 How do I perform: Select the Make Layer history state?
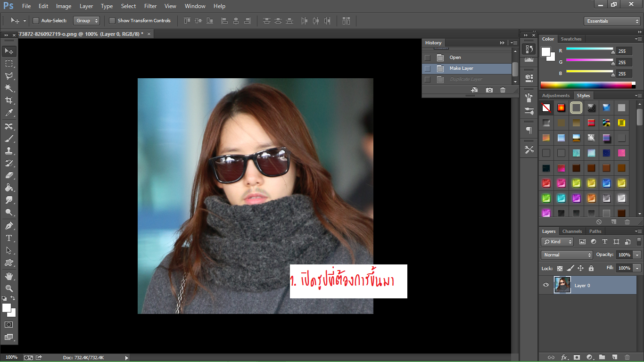(x=461, y=68)
